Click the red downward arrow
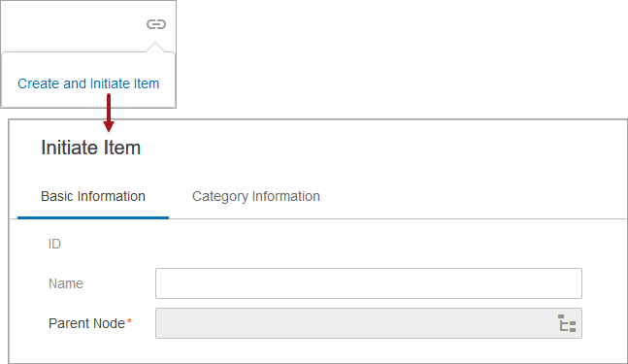The height and width of the screenshot is (364, 628). 109,113
